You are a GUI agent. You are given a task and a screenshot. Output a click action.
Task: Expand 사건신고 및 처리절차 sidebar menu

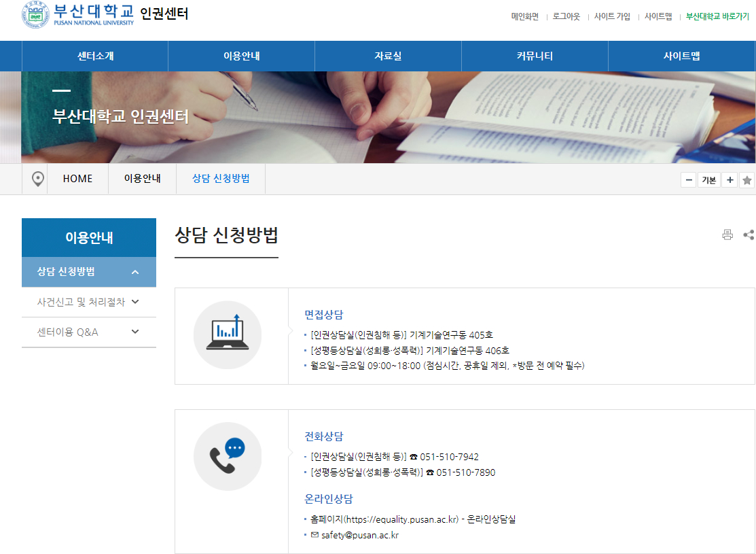coord(135,302)
